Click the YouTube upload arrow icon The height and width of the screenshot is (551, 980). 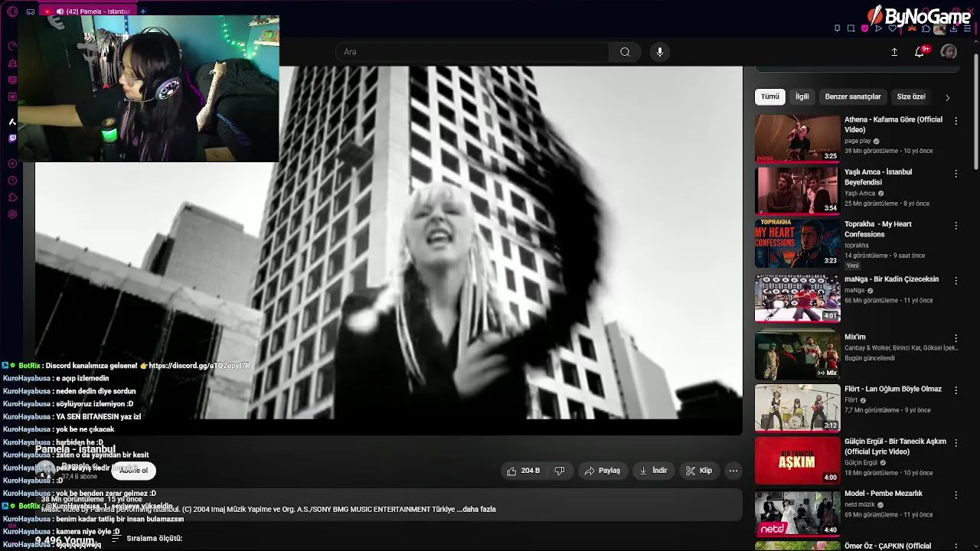click(x=894, y=52)
